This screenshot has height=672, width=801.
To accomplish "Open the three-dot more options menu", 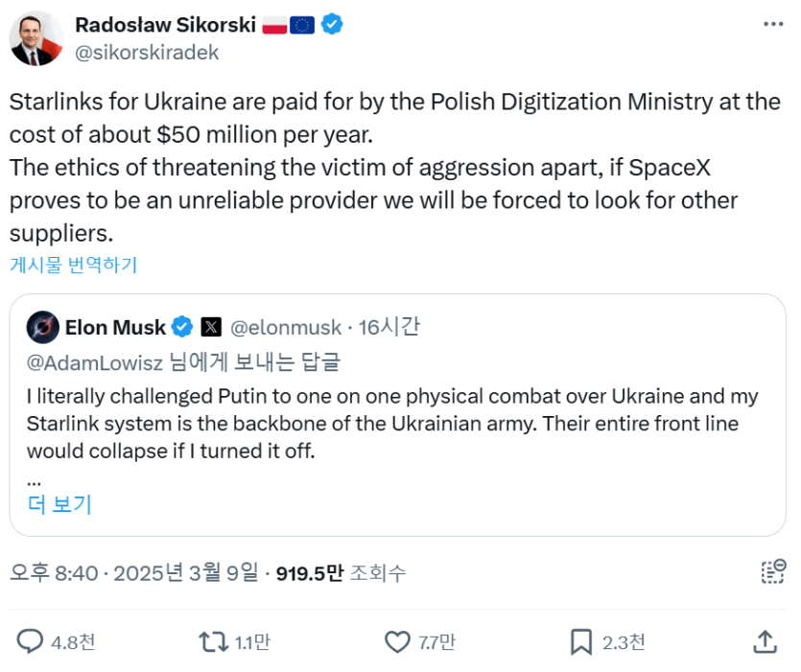I will (774, 24).
